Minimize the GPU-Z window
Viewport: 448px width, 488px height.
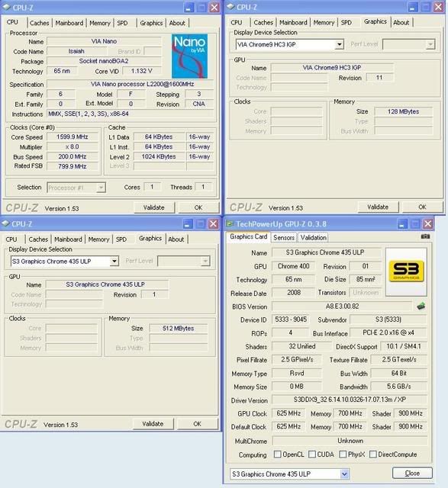coord(402,223)
